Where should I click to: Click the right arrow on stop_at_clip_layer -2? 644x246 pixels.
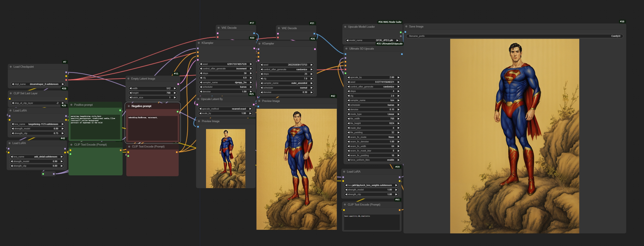coord(63,103)
